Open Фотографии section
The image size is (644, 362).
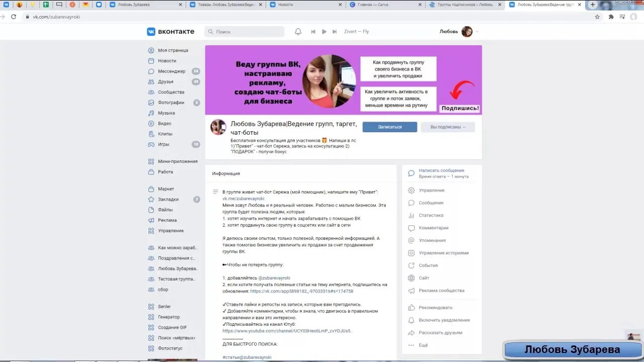pyautogui.click(x=171, y=103)
